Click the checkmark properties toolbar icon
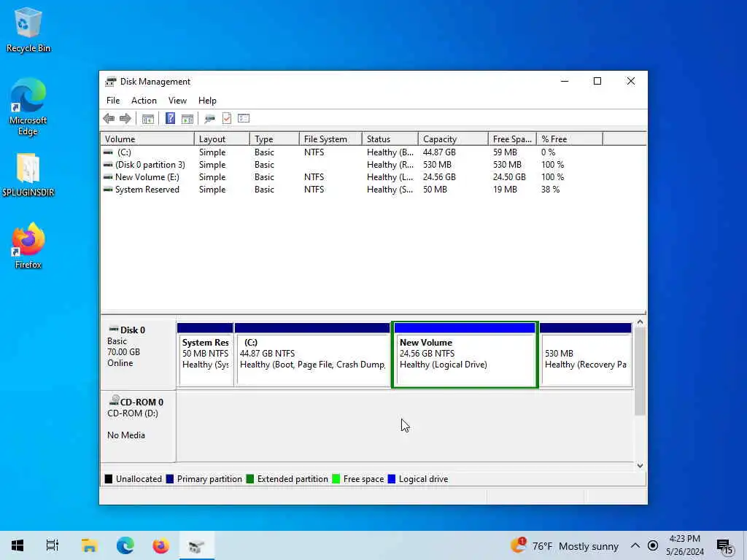Image resolution: width=747 pixels, height=560 pixels. (x=227, y=119)
